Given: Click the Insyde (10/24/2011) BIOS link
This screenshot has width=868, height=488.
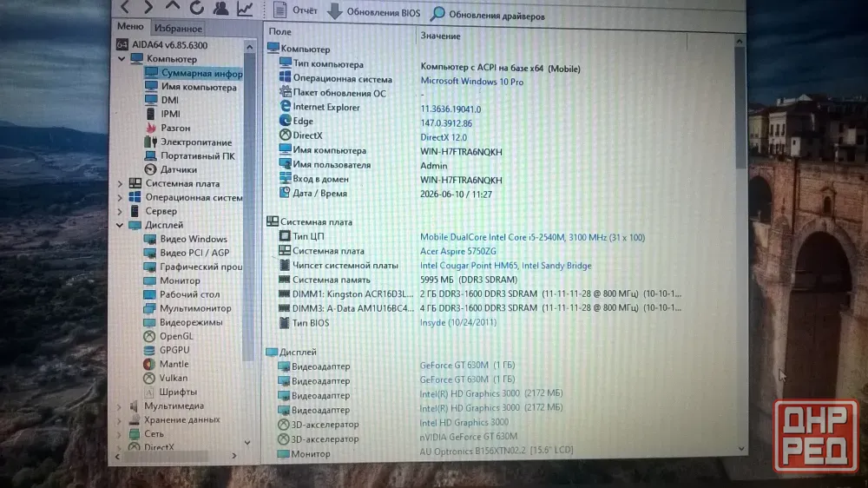Looking at the screenshot, I should tap(457, 322).
